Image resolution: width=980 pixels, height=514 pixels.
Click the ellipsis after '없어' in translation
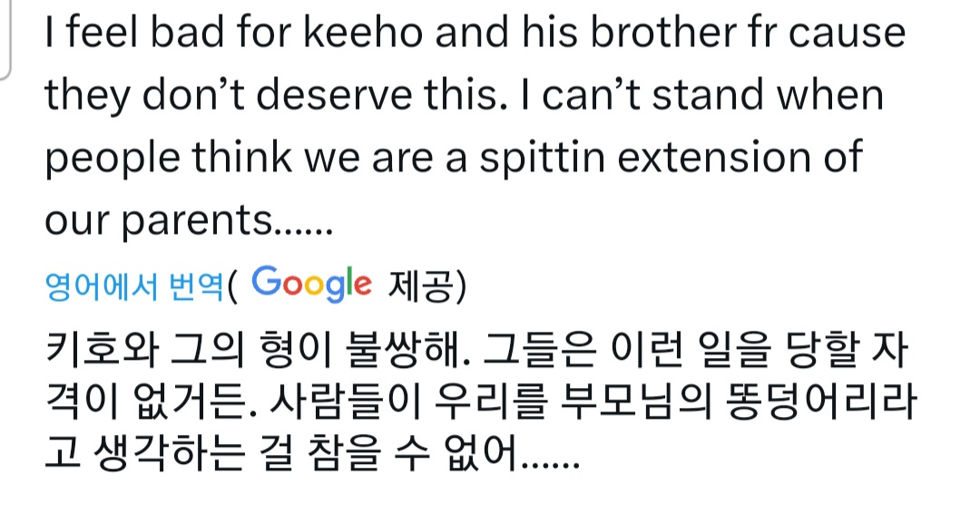click(550, 463)
